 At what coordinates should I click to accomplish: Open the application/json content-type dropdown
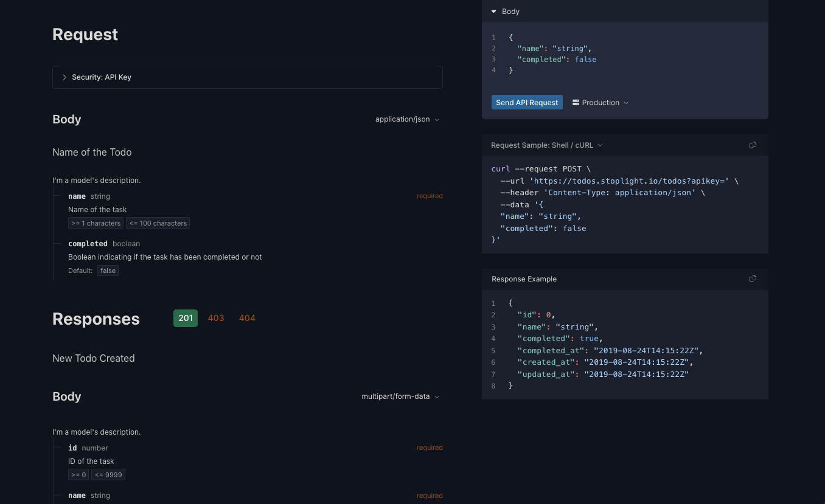coord(407,119)
